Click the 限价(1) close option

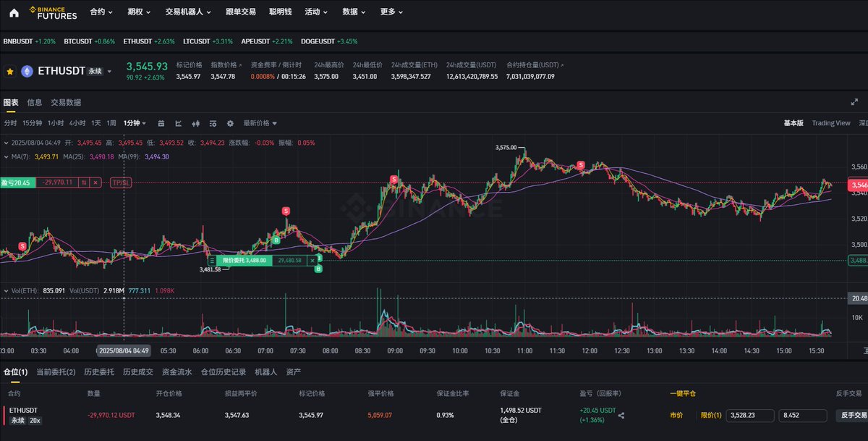coord(711,416)
